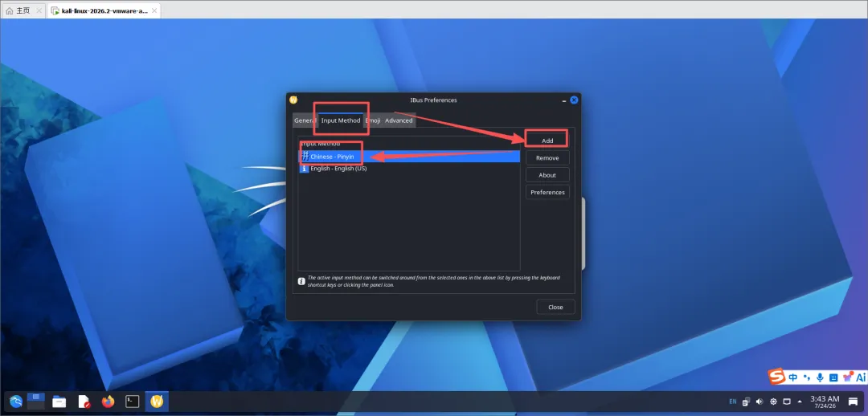868x416 pixels.
Task: Close the kali-linux VM tab
Action: point(154,10)
